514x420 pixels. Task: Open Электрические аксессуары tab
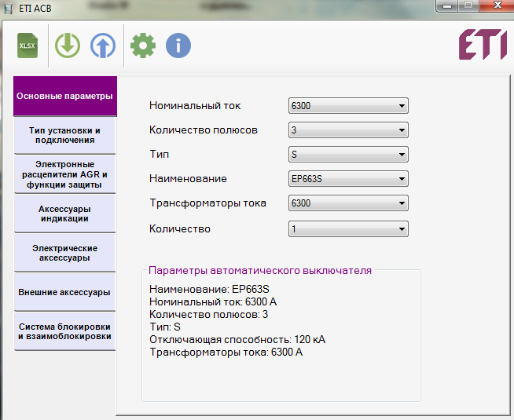tap(65, 253)
